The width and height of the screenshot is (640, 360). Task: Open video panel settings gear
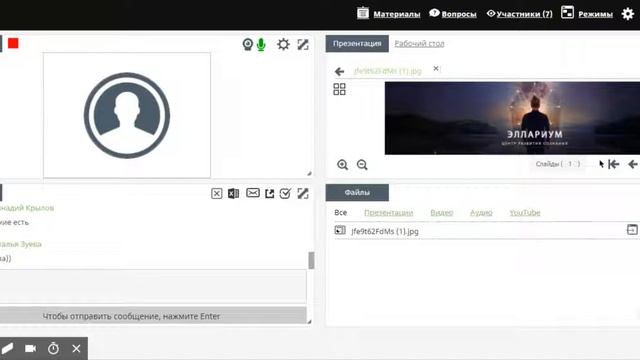pyautogui.click(x=283, y=44)
